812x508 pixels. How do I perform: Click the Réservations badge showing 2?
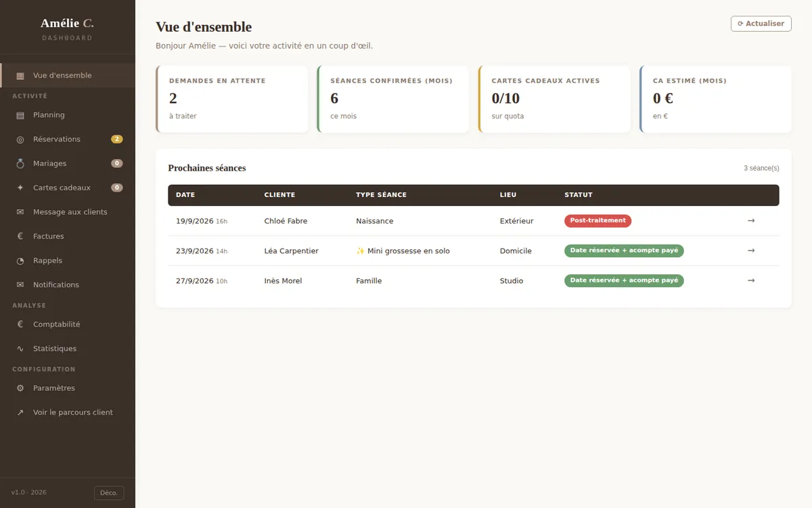coord(117,140)
